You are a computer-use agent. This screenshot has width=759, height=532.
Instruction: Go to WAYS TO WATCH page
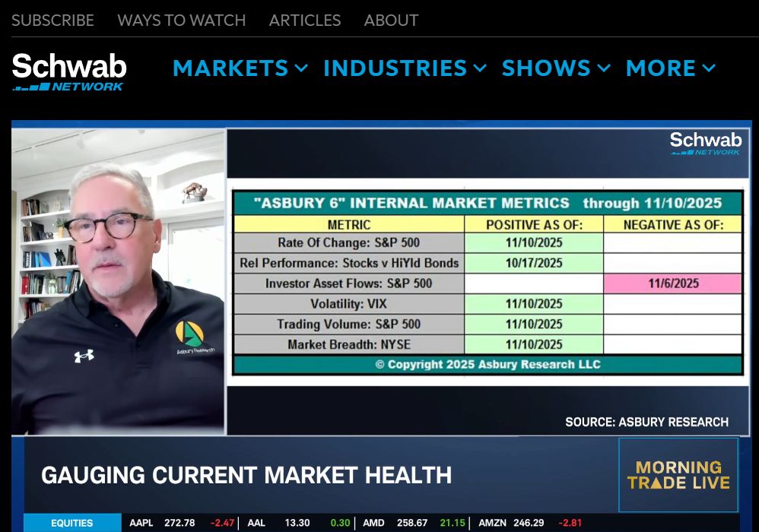tap(181, 21)
